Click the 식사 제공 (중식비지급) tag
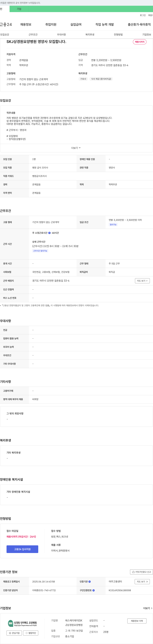This screenshot has width=153, height=644. 101,79
